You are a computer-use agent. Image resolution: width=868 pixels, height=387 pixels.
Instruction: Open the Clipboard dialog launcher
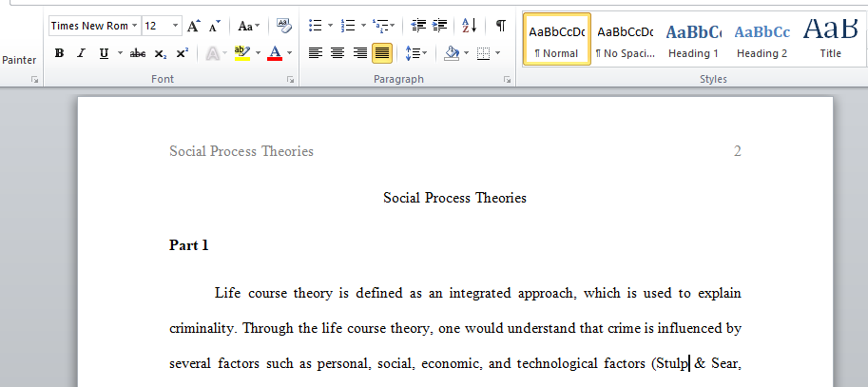coord(35,80)
